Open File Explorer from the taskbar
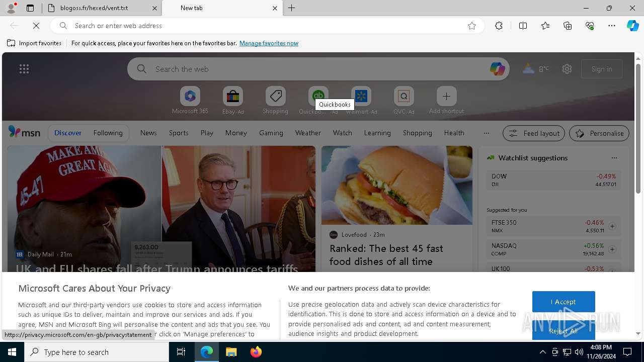Screen dimensions: 644x362 231,352
